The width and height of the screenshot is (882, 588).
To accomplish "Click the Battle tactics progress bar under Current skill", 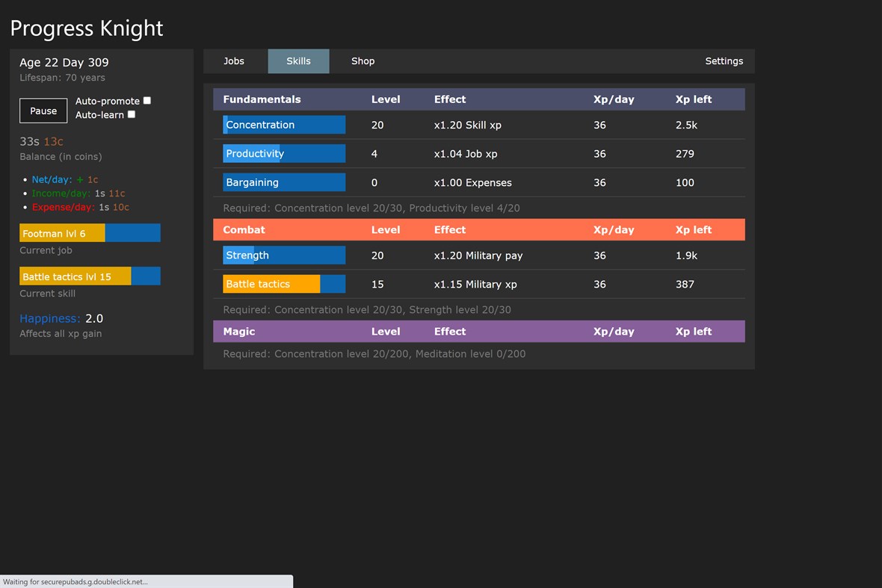I will click(x=90, y=276).
